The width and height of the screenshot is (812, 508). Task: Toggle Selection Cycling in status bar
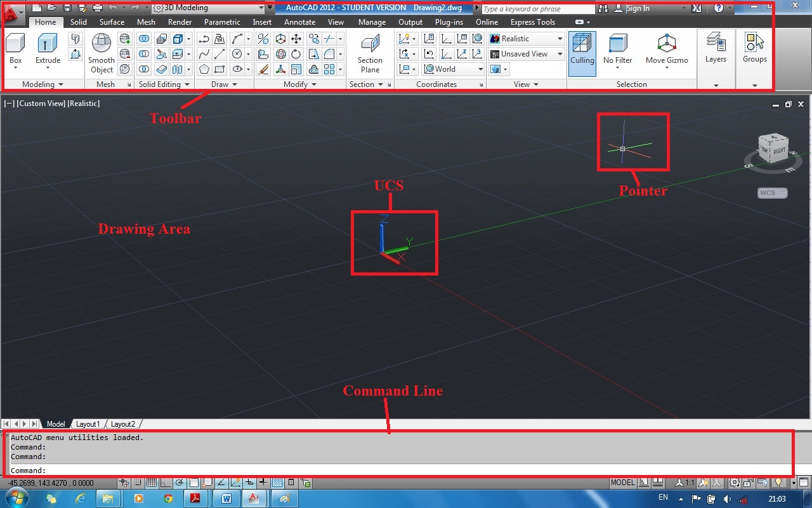[x=305, y=483]
